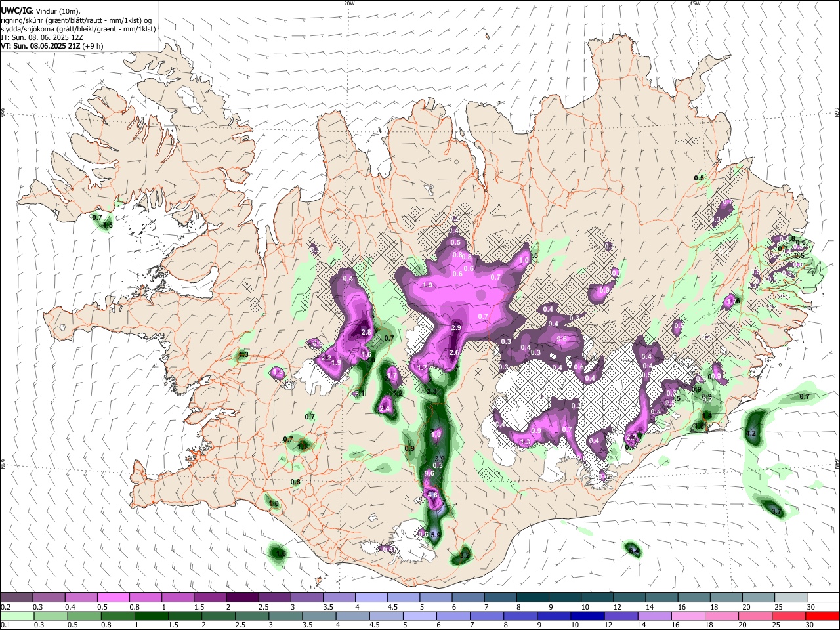Click the '2.6' snowfall value on the map
Screen dimensions: 840x630
[x=454, y=352]
